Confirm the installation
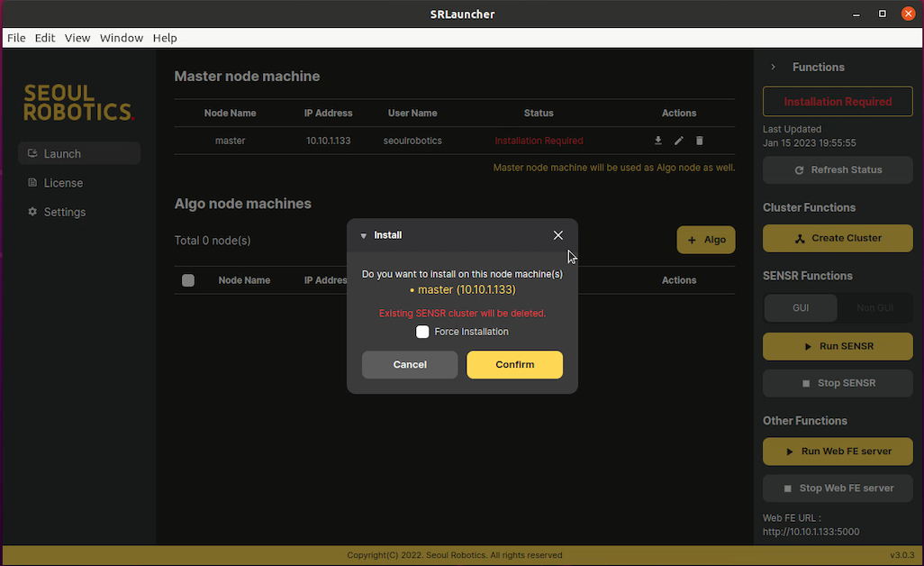This screenshot has height=566, width=924. 514,365
